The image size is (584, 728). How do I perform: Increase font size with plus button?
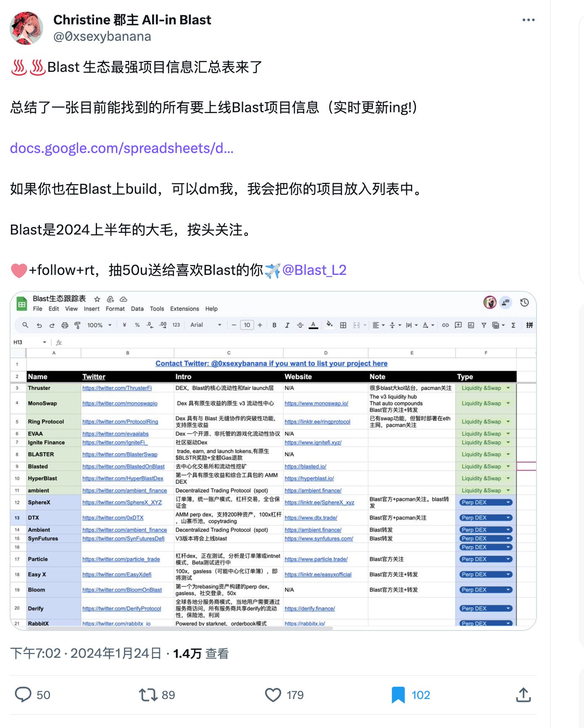pyautogui.click(x=260, y=325)
